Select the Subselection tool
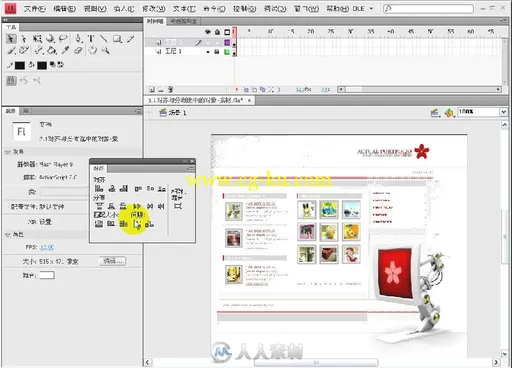512x368 pixels. [x=23, y=39]
